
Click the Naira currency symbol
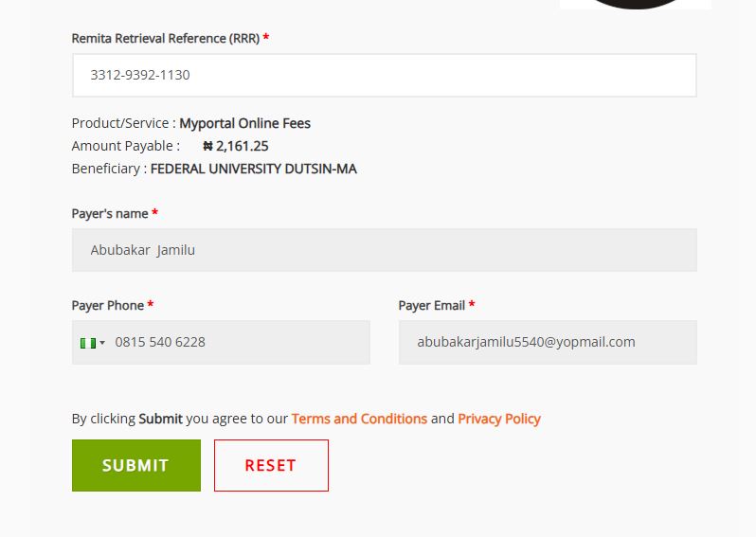(x=207, y=147)
